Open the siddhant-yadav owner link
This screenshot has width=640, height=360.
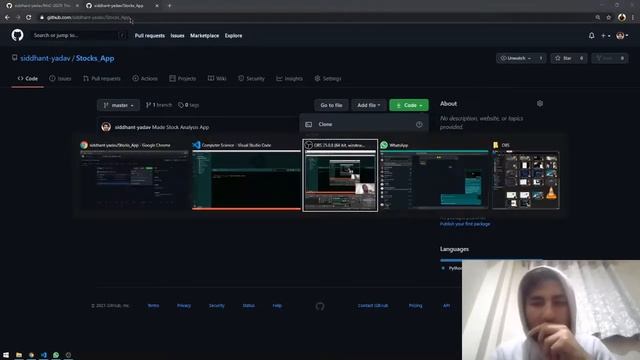[x=45, y=58]
